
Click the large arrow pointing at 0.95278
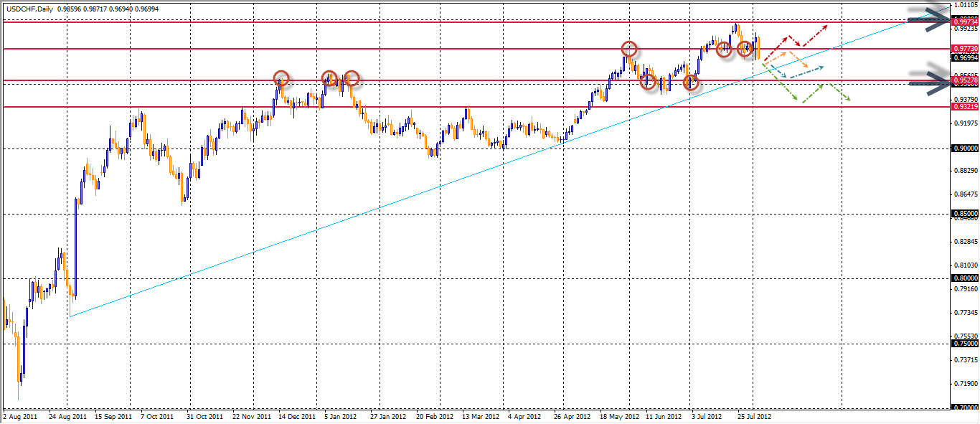(929, 80)
